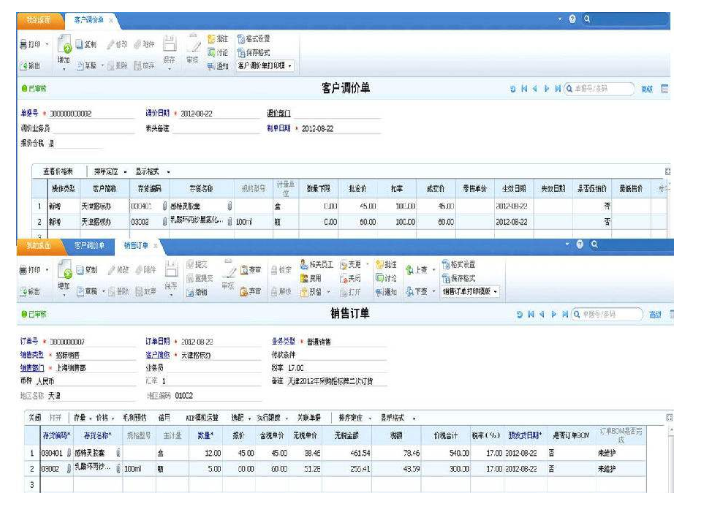Go to last record in 销售订单 navigation
This screenshot has height=506, width=702.
[565, 314]
